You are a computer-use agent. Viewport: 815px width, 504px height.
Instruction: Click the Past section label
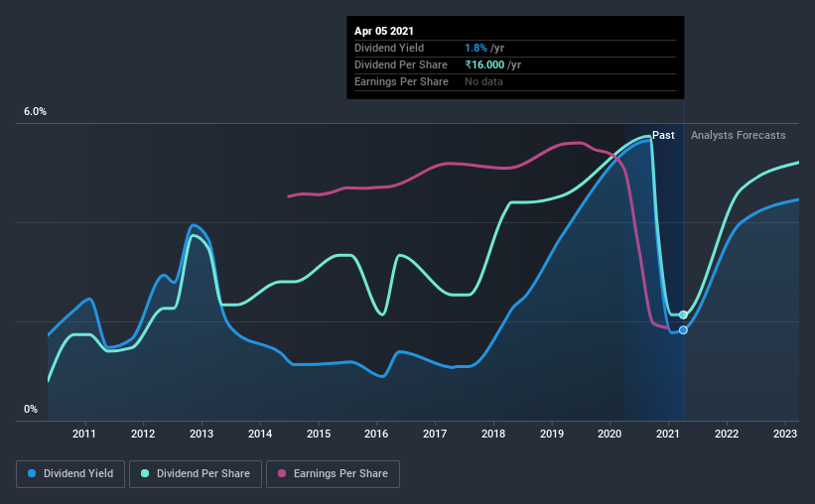coord(663,135)
